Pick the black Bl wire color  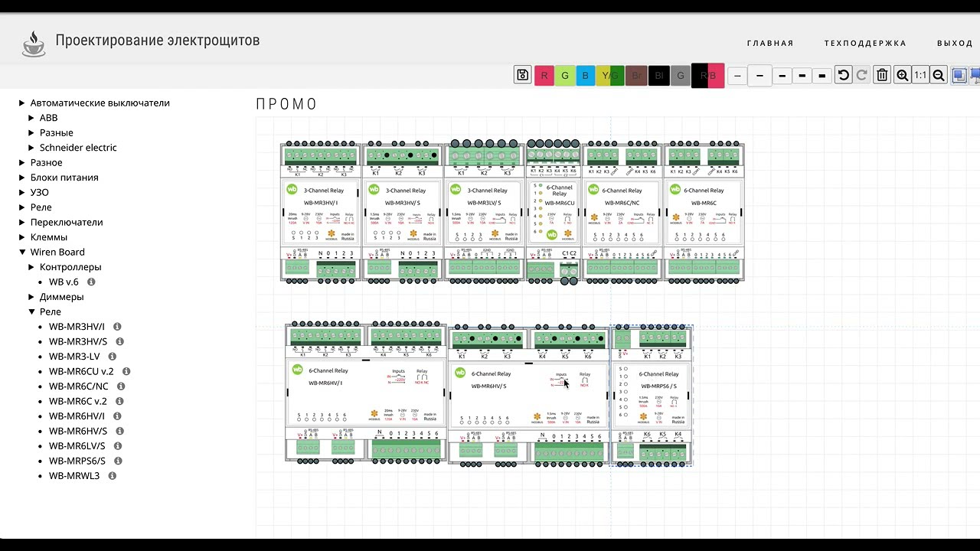coord(658,76)
